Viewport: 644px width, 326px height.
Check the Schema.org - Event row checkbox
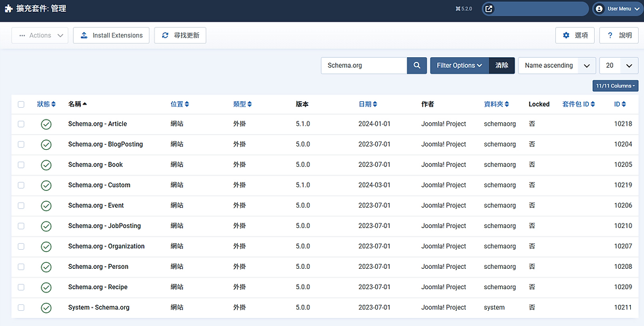point(21,206)
